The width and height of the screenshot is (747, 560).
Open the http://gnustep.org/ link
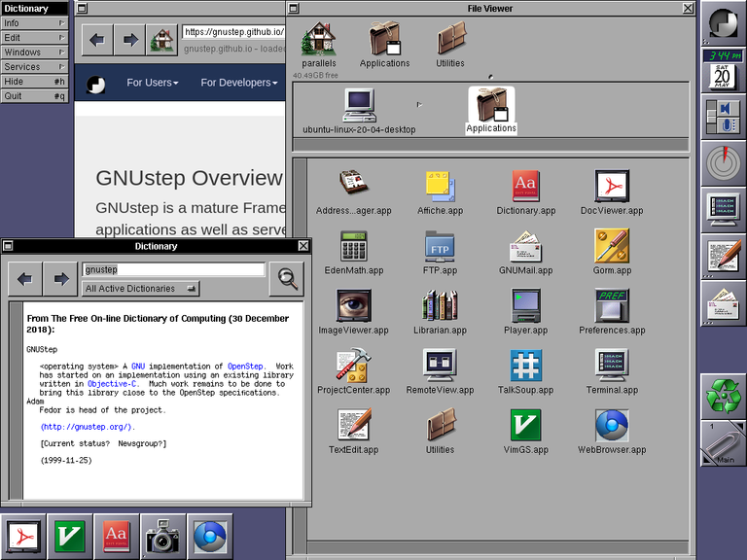[x=86, y=427]
